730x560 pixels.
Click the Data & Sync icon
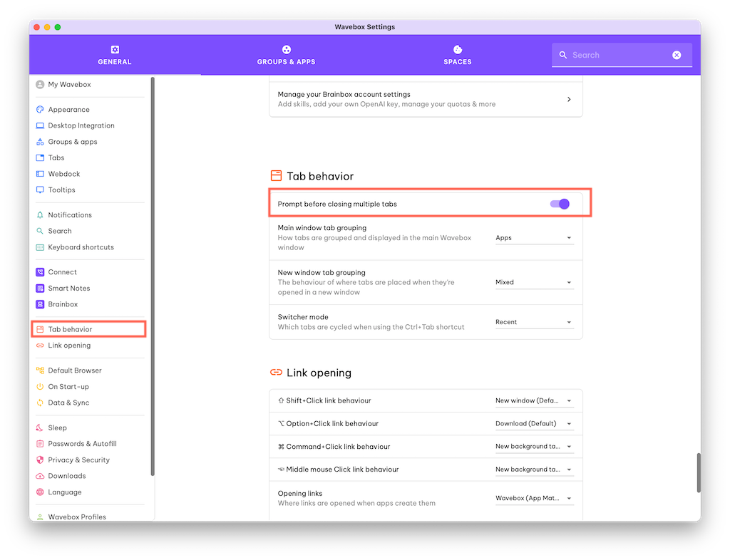tap(40, 403)
